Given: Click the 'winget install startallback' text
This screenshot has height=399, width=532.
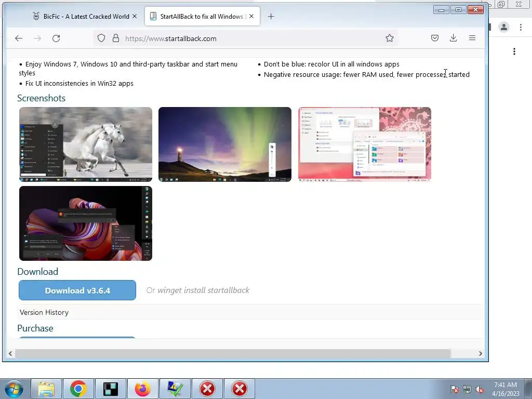Looking at the screenshot, I should pos(203,290).
